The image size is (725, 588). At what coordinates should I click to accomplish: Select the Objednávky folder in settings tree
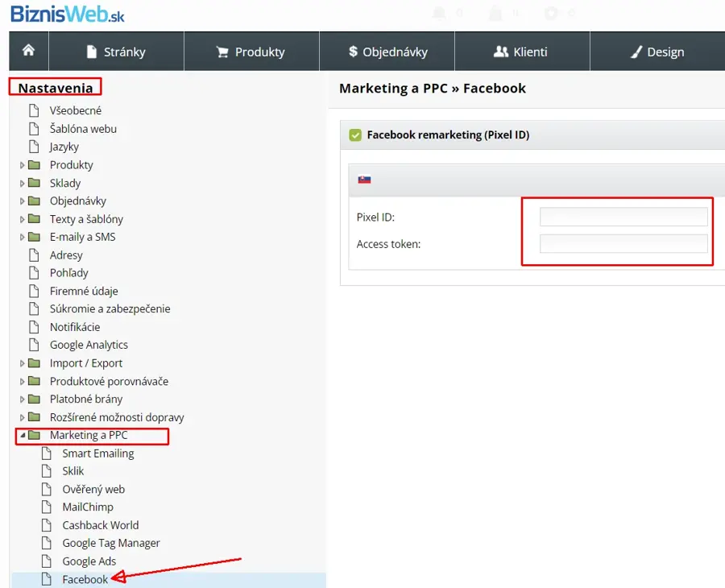point(78,201)
